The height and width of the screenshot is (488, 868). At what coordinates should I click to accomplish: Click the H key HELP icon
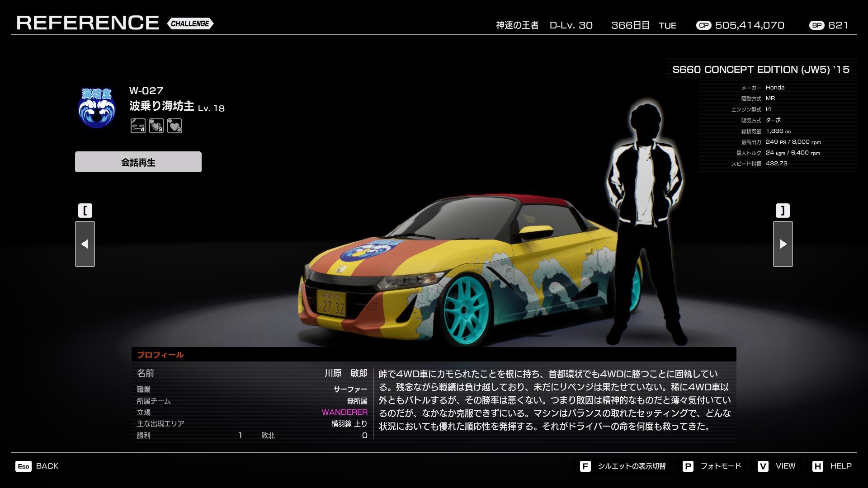pyautogui.click(x=817, y=466)
